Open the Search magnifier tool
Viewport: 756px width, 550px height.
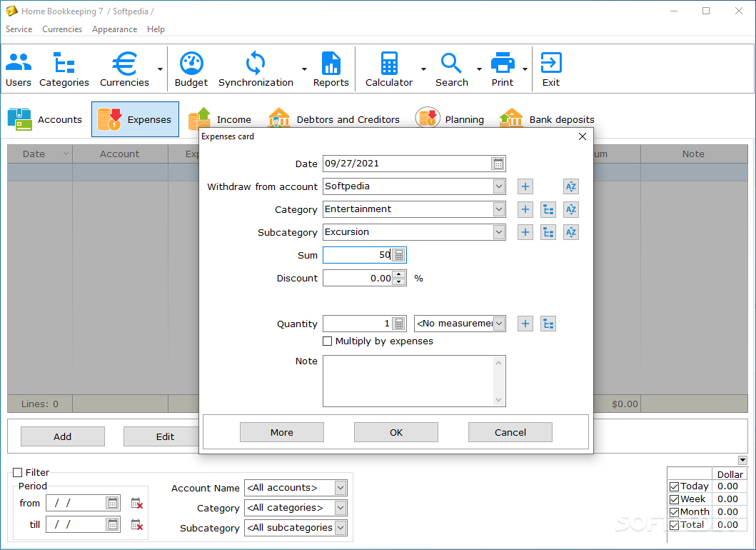(452, 69)
